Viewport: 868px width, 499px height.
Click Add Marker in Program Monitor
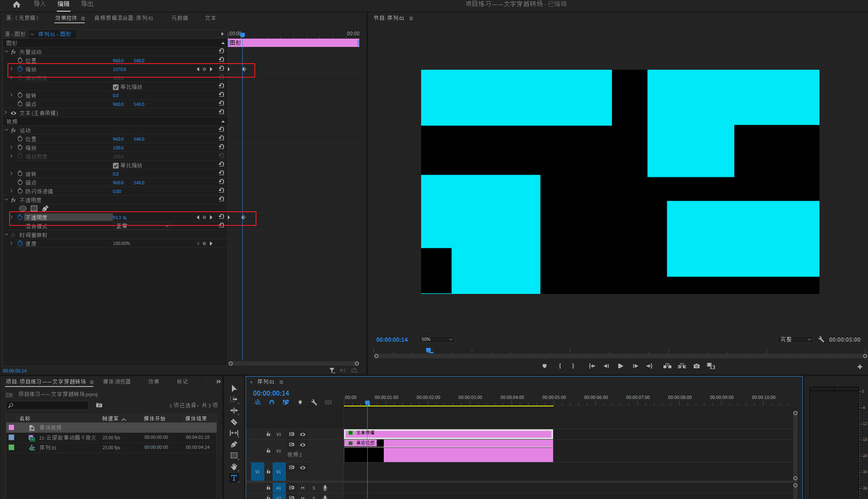pos(544,366)
